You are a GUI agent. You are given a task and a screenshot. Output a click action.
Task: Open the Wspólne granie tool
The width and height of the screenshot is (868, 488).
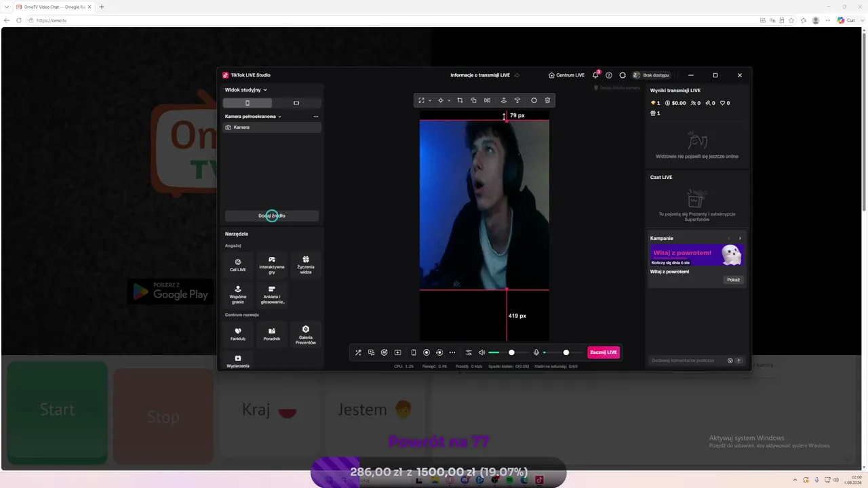pyautogui.click(x=238, y=294)
